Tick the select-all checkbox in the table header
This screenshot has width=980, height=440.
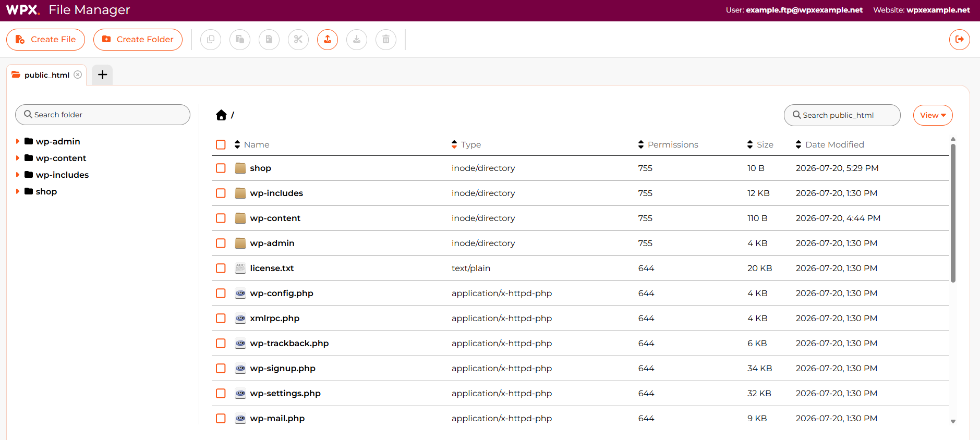(x=221, y=144)
